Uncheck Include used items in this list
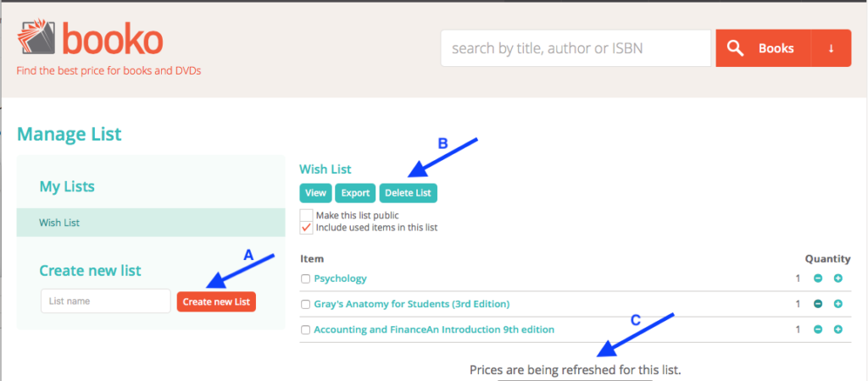The height and width of the screenshot is (381, 868). click(306, 228)
